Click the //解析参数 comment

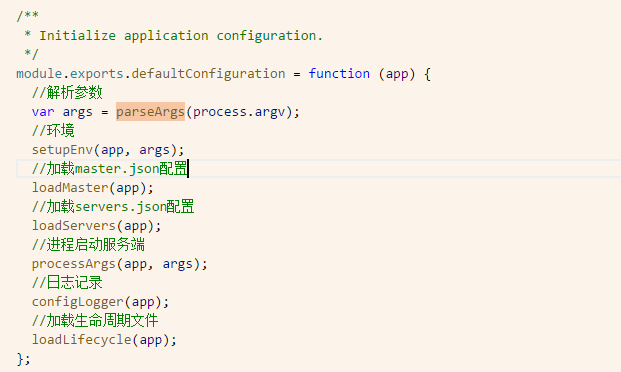pyautogui.click(x=67, y=93)
